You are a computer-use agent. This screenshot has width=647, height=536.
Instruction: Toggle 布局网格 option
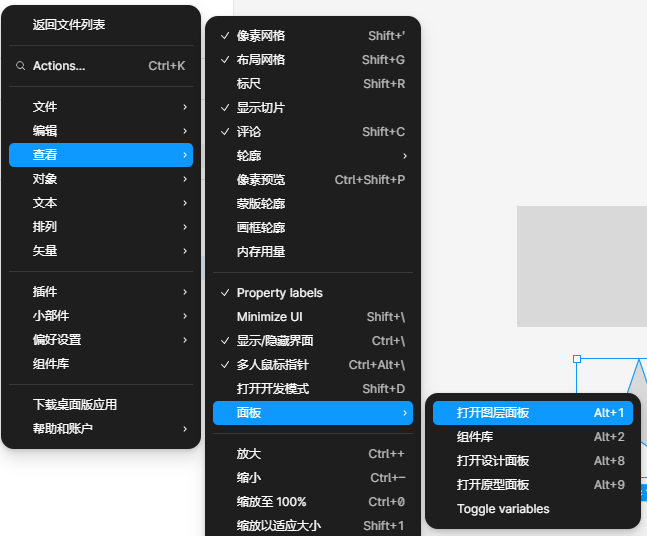click(313, 60)
